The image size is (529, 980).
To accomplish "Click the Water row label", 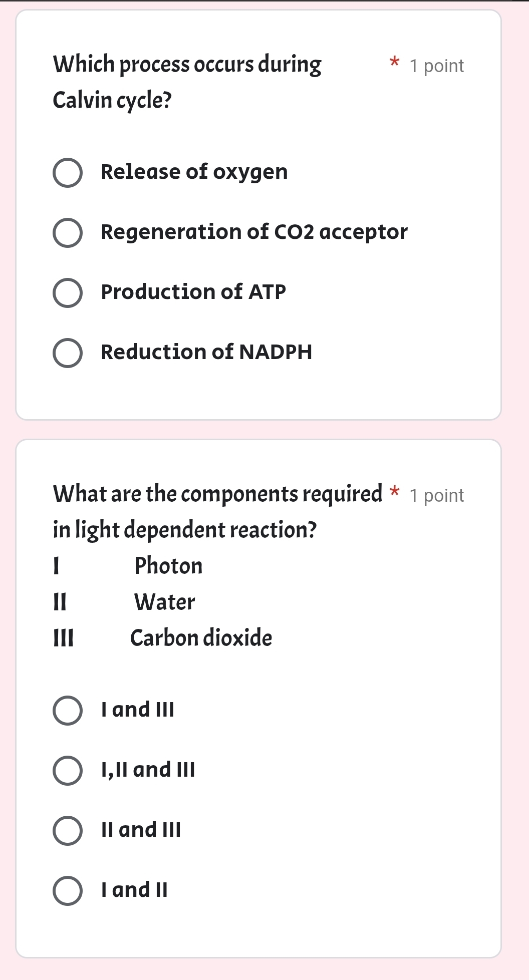I will tap(164, 602).
